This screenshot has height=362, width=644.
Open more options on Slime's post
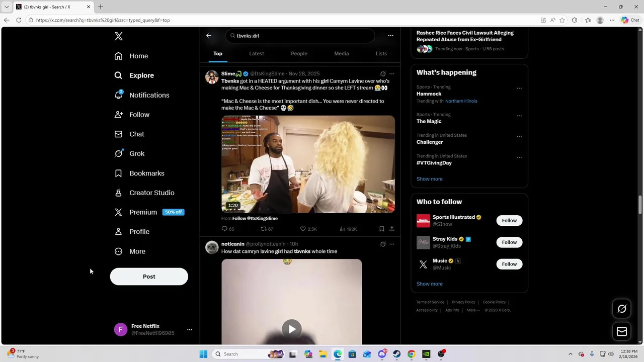point(392,74)
